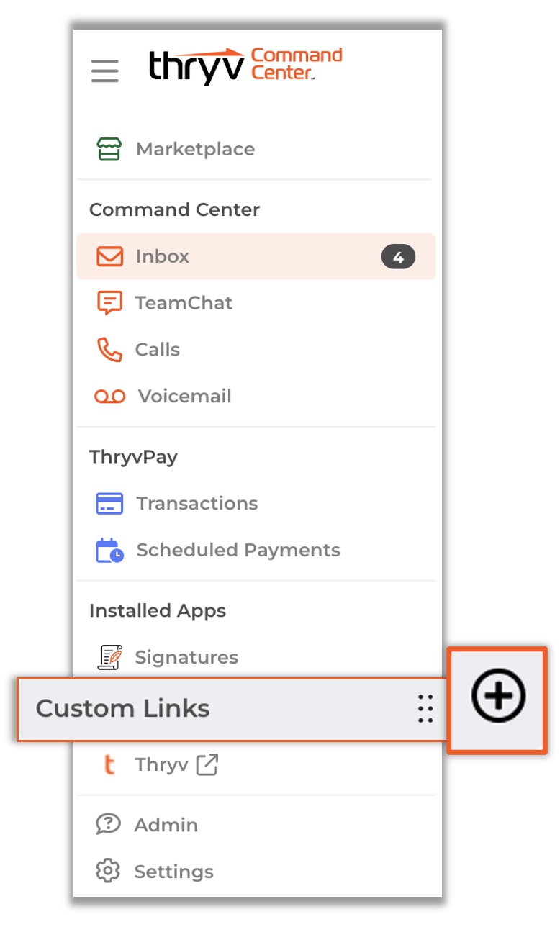The height and width of the screenshot is (927, 560).
Task: Select the Custom Links section header
Action: tap(231, 709)
